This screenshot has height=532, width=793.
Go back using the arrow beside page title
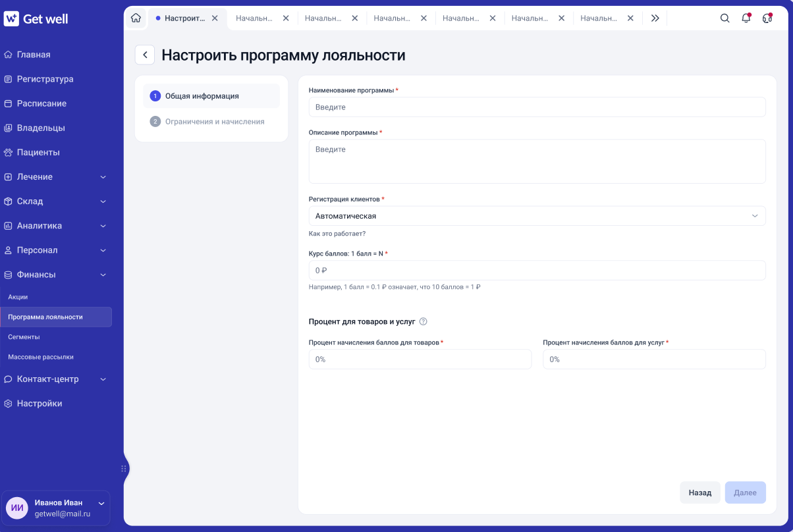[x=145, y=55]
